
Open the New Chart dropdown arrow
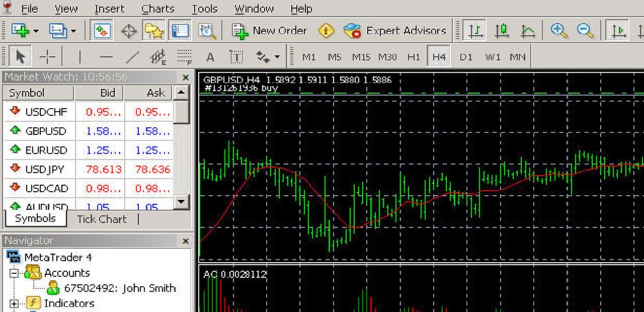point(36,31)
